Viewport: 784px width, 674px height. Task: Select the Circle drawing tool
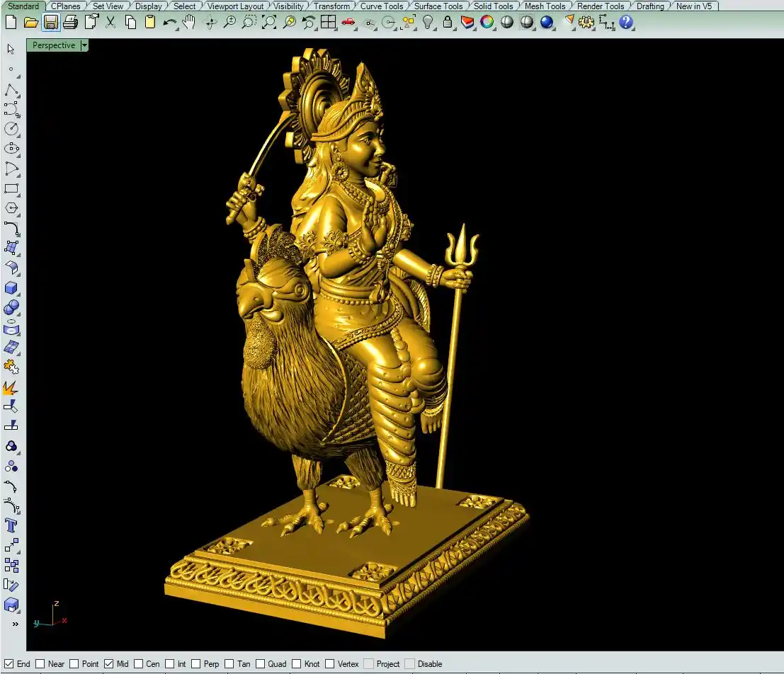(x=11, y=129)
